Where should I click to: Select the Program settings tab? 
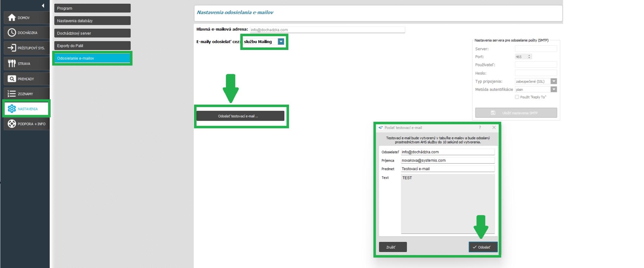[92, 8]
